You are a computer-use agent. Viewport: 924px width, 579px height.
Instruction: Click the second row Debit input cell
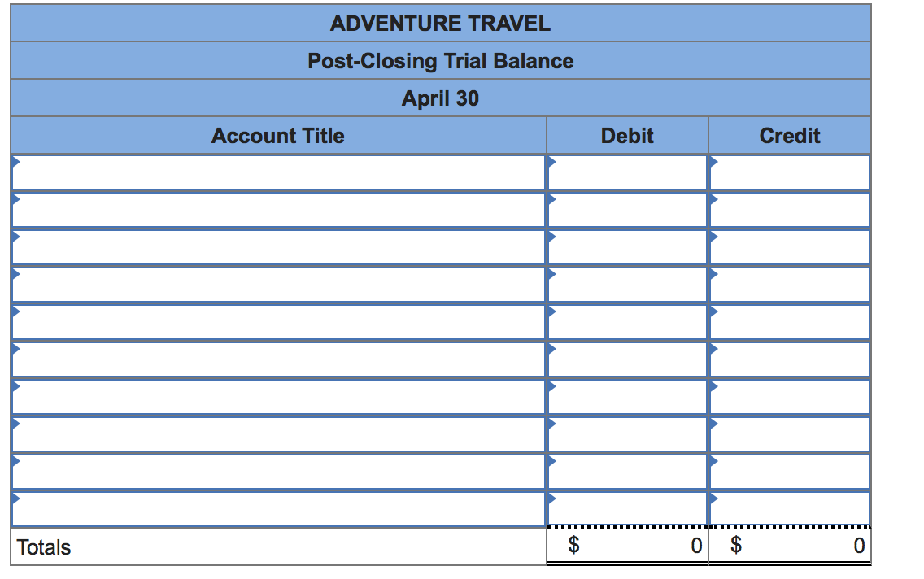pos(627,209)
